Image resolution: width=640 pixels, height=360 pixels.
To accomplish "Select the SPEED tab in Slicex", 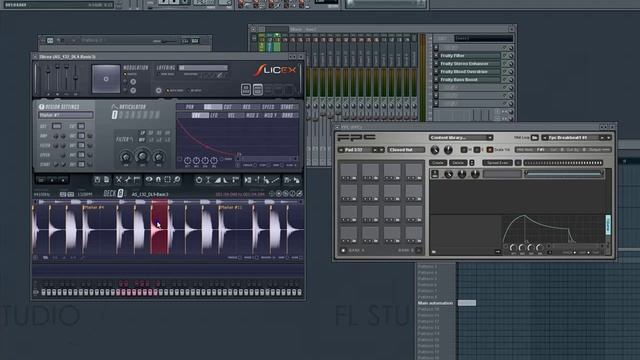I will [x=268, y=107].
